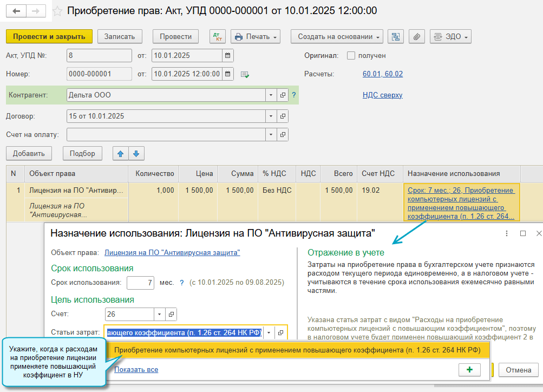Click green plus create button
The image size is (543, 392).
pyautogui.click(x=469, y=369)
